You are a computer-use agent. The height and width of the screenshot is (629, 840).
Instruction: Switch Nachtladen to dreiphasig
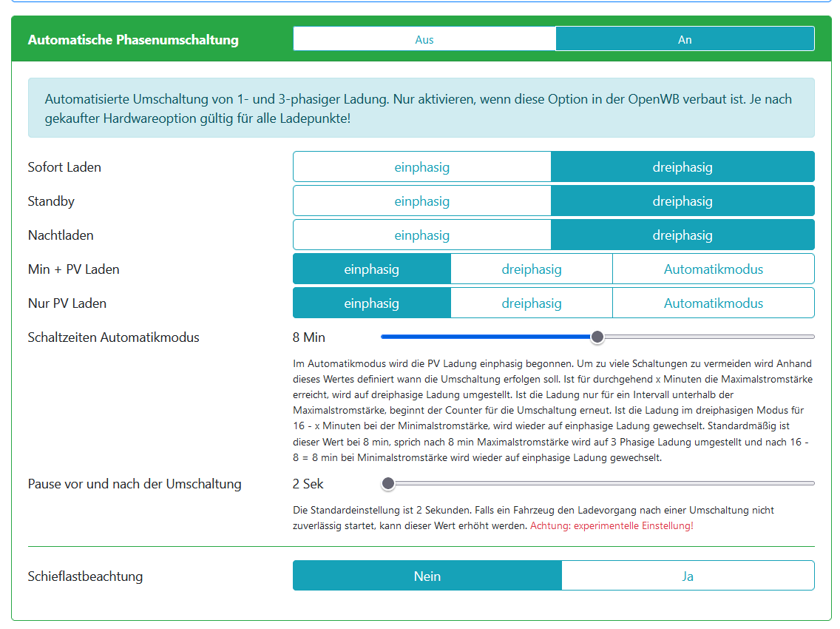point(682,235)
